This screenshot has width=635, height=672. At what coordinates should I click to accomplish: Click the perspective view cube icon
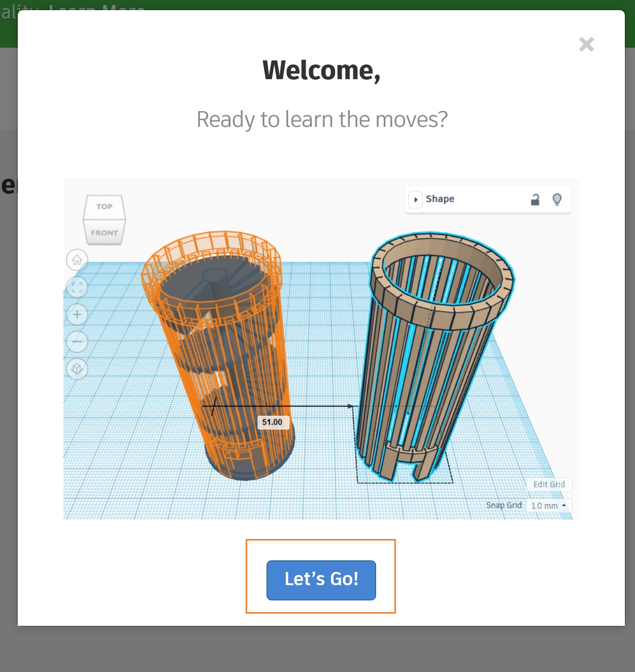pos(77,369)
